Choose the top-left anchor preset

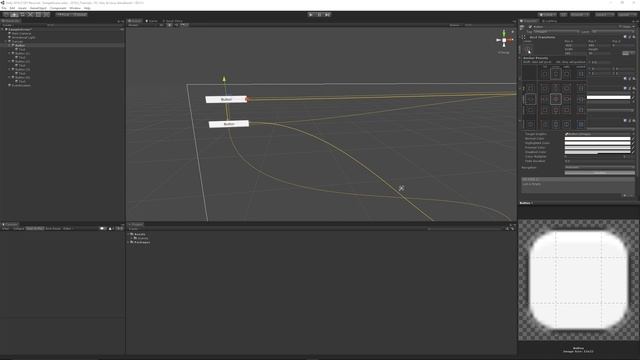point(545,88)
